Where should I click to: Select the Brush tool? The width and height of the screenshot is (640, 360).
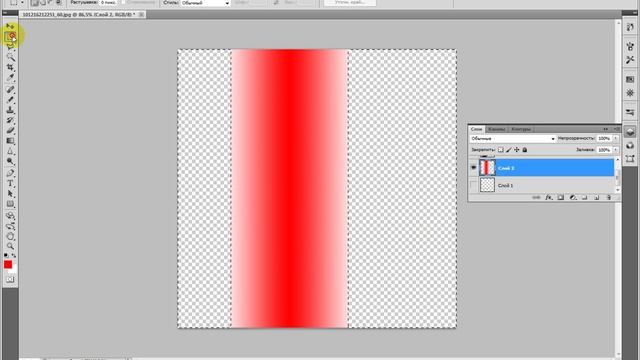tap(10, 99)
